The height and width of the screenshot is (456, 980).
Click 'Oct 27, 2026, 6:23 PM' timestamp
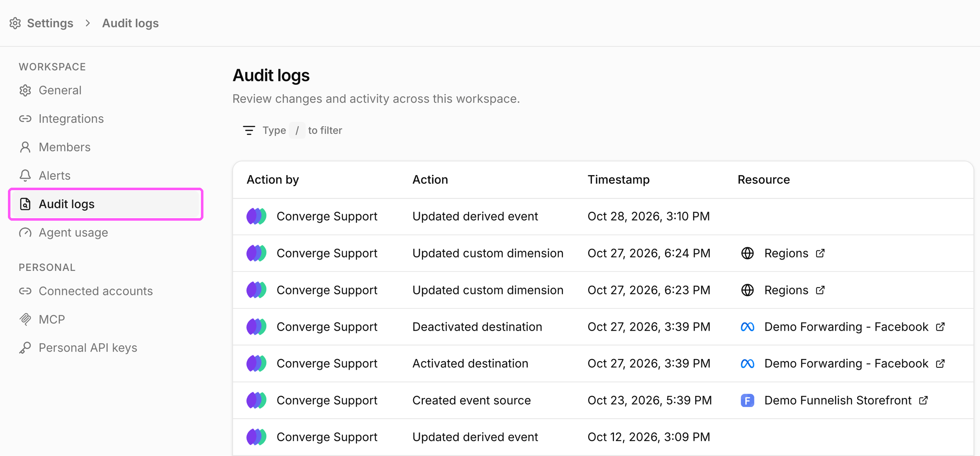pyautogui.click(x=649, y=290)
